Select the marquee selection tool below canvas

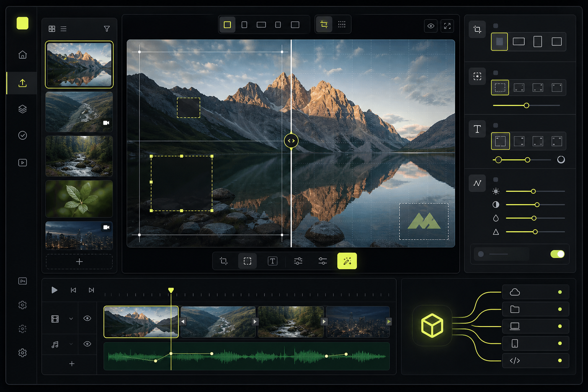point(248,261)
